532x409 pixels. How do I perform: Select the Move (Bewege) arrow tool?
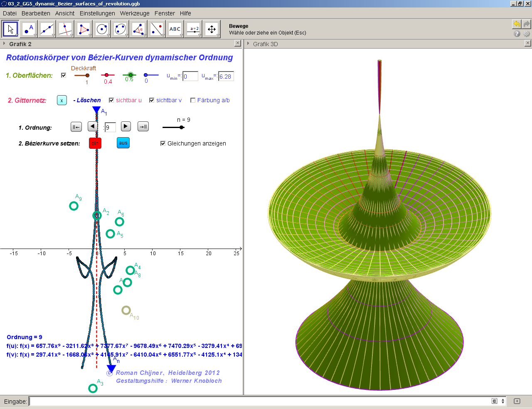pos(10,30)
